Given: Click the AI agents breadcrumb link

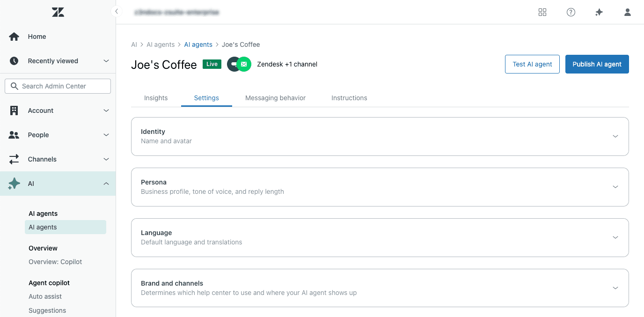Looking at the screenshot, I should pos(198,44).
